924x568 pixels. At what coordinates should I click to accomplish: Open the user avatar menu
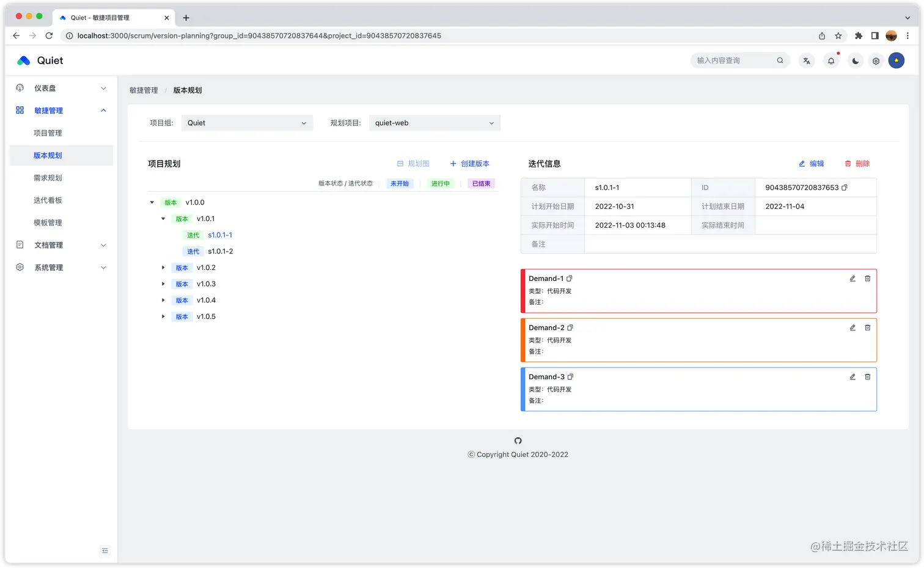coord(897,60)
